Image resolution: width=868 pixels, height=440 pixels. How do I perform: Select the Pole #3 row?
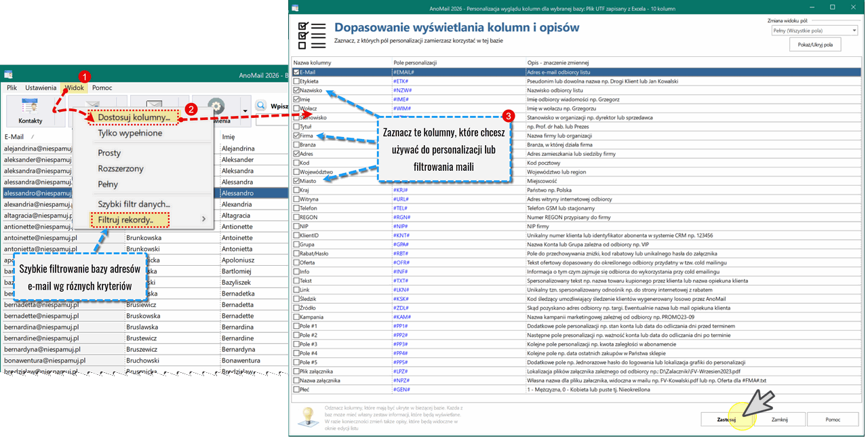point(576,344)
